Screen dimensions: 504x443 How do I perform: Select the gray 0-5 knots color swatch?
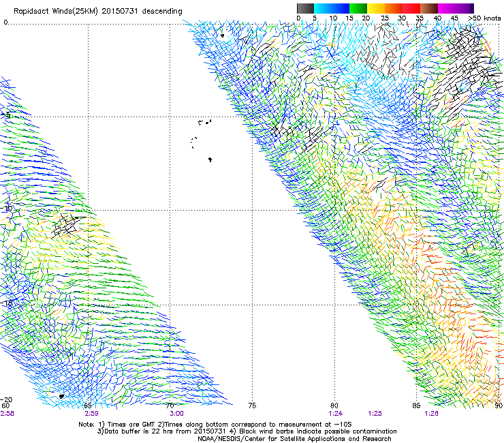click(305, 8)
